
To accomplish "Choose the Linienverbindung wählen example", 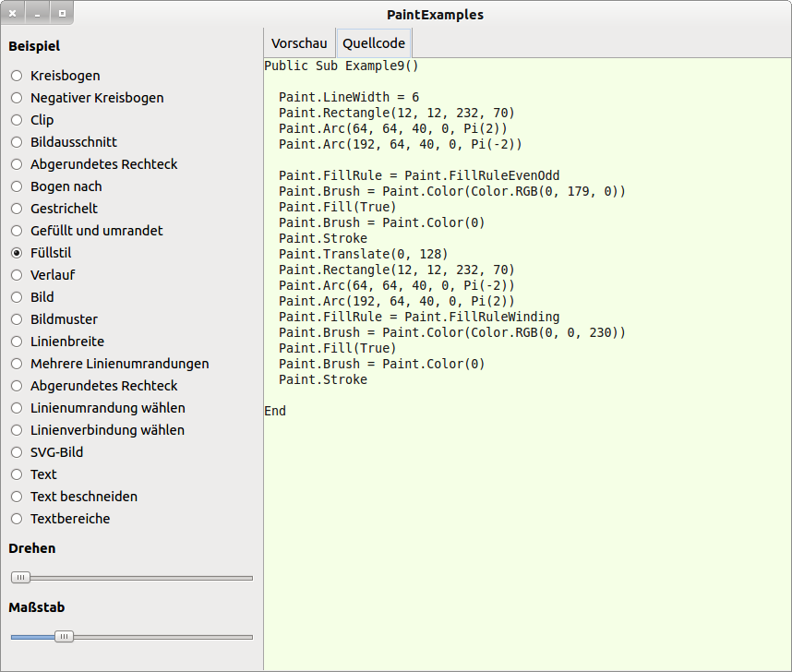I will coord(16,430).
